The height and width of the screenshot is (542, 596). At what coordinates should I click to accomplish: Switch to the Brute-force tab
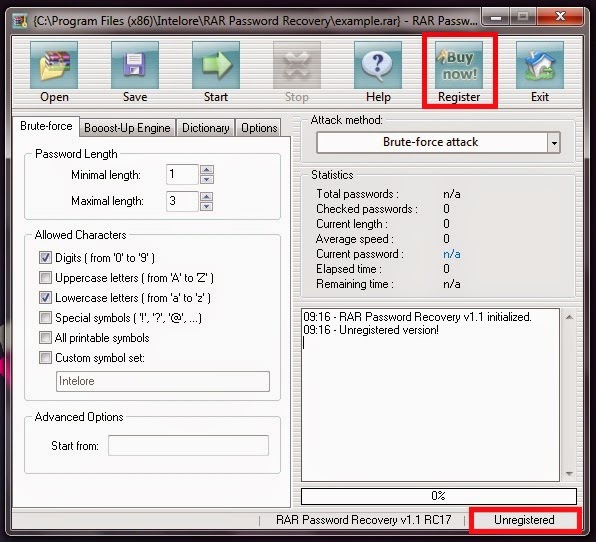(x=46, y=126)
